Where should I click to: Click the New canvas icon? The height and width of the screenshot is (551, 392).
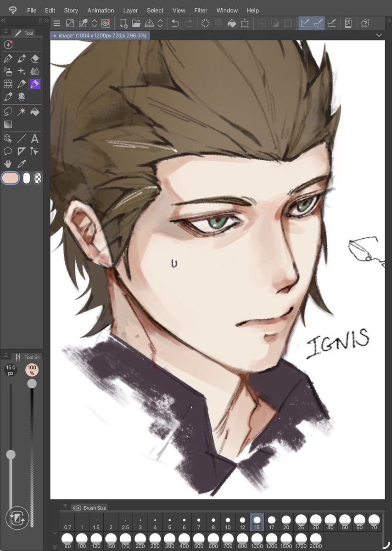click(123, 23)
